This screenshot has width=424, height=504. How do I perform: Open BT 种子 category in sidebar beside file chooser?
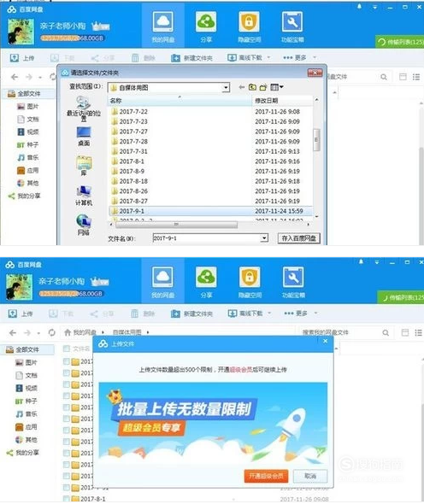coord(27,144)
